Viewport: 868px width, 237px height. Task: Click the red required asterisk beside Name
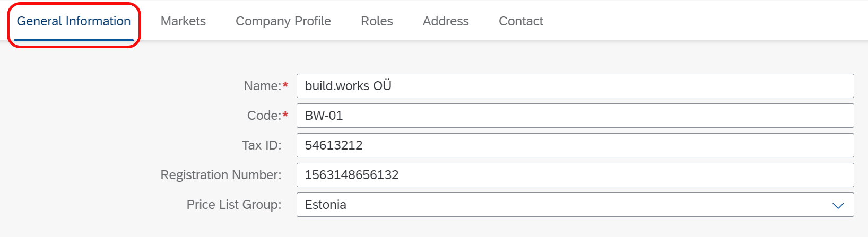click(x=285, y=85)
